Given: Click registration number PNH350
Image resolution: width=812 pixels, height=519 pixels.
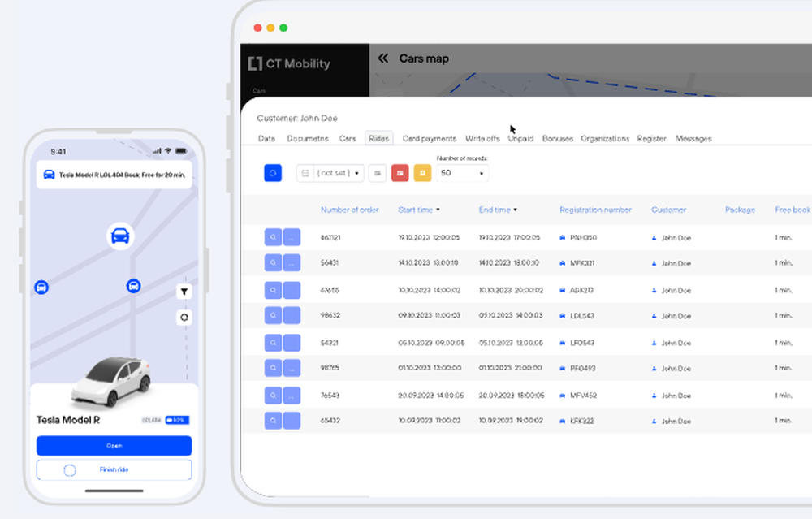Looking at the screenshot, I should click(x=583, y=238).
